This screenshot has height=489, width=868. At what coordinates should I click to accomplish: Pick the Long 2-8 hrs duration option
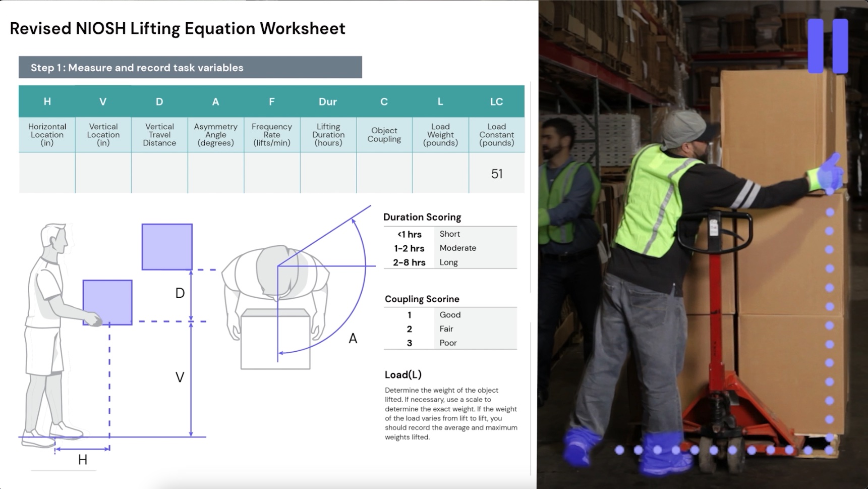pyautogui.click(x=448, y=262)
